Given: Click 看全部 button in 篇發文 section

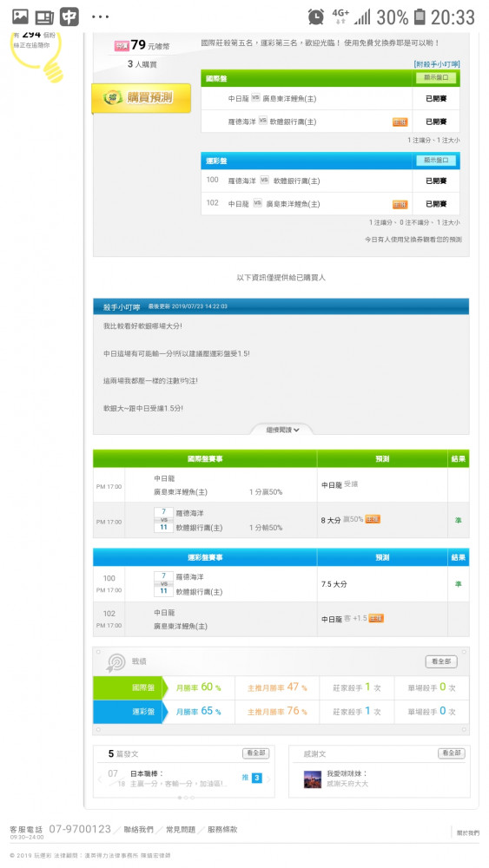Looking at the screenshot, I should [256, 753].
